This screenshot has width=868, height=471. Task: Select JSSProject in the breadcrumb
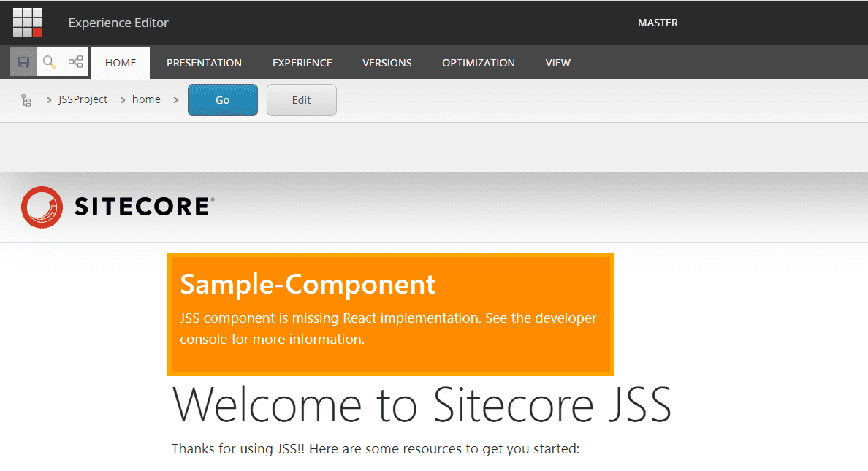pos(83,99)
